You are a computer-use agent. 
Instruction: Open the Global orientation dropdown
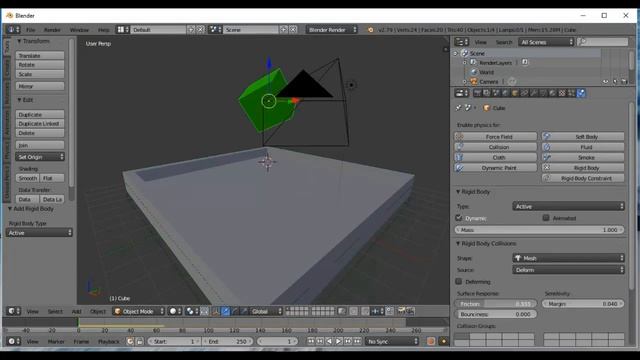[x=266, y=311]
